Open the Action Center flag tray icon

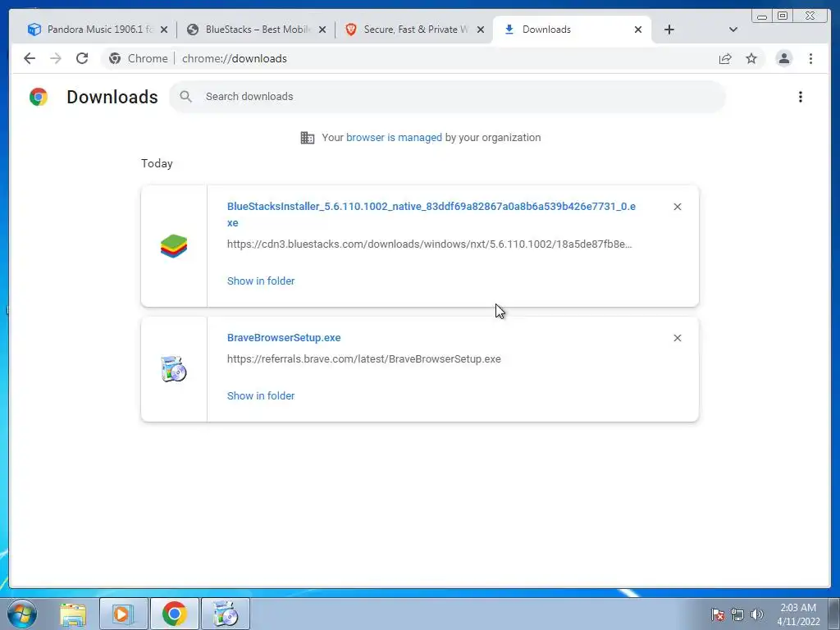click(x=718, y=614)
